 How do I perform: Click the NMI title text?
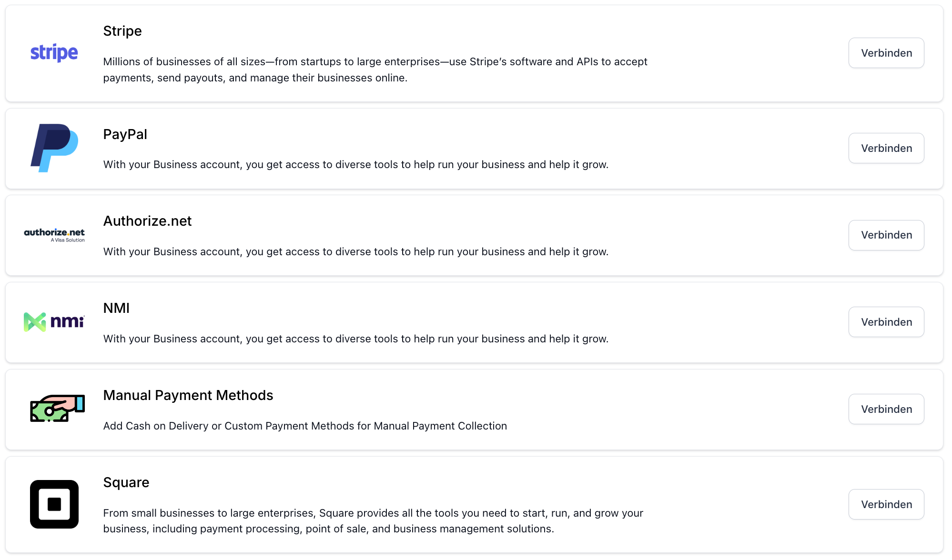116,308
